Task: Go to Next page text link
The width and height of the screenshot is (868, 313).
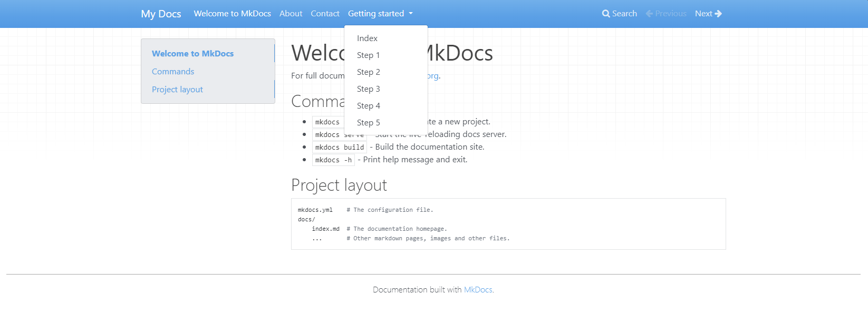Action: (x=703, y=14)
